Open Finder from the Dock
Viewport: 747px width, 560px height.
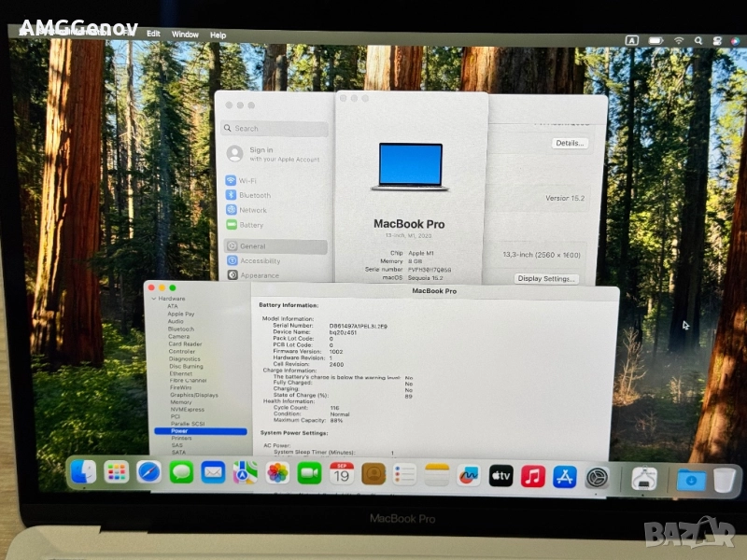tap(83, 472)
